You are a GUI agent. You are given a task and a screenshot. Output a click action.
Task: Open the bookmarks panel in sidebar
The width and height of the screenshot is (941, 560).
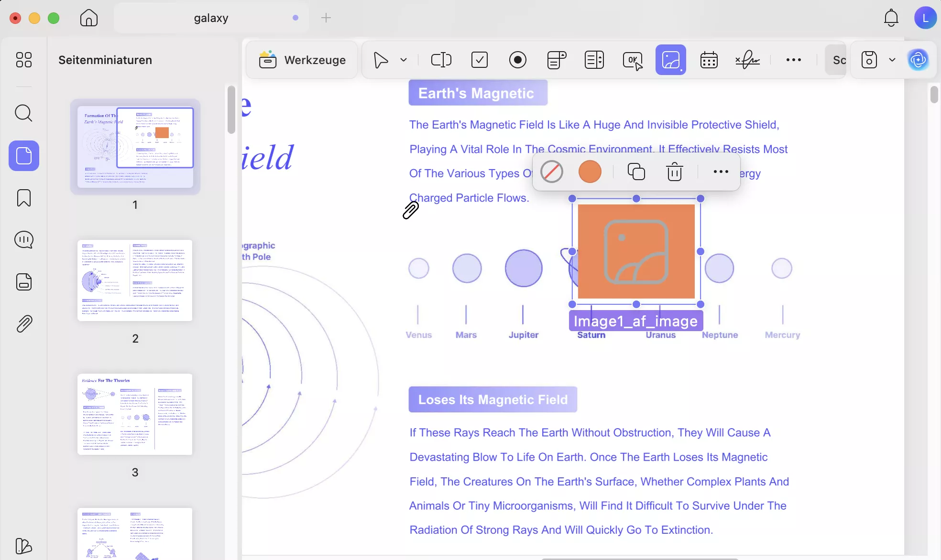(24, 198)
